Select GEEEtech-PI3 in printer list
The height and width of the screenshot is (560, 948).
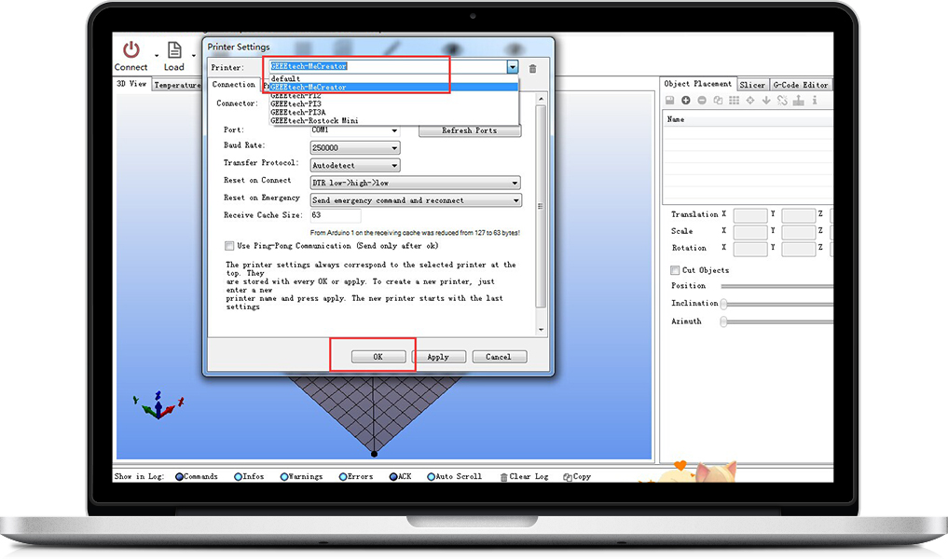point(393,104)
